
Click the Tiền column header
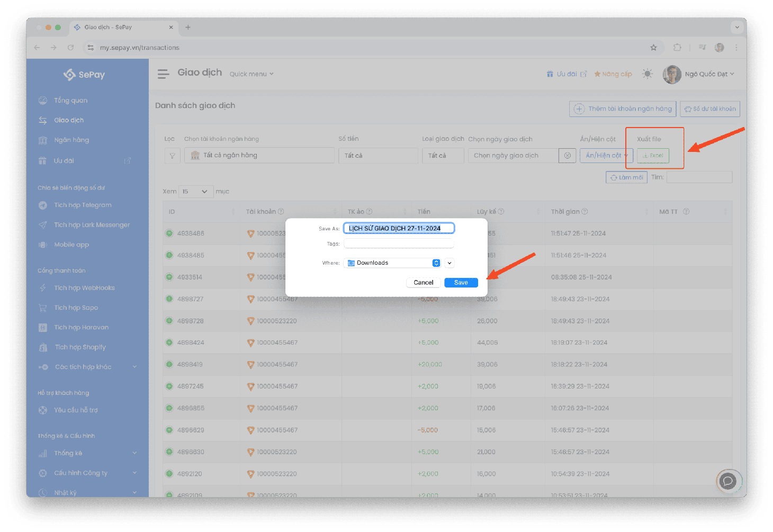click(x=441, y=212)
